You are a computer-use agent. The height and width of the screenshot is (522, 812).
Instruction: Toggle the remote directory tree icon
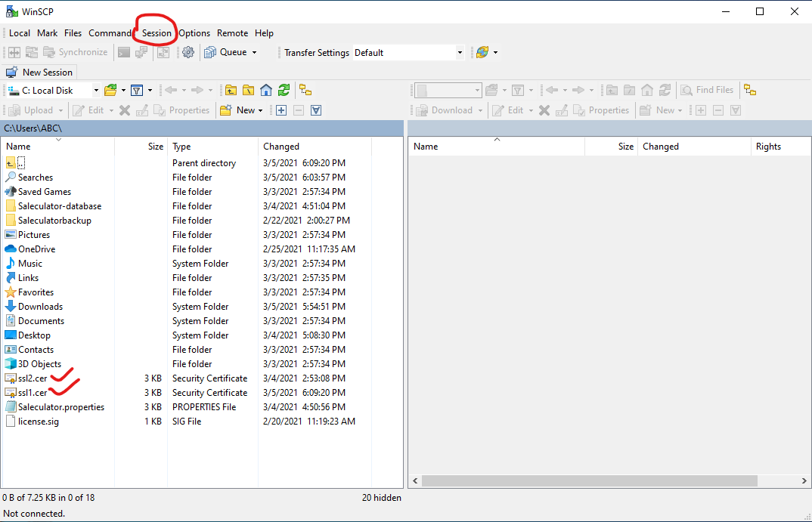(x=750, y=91)
